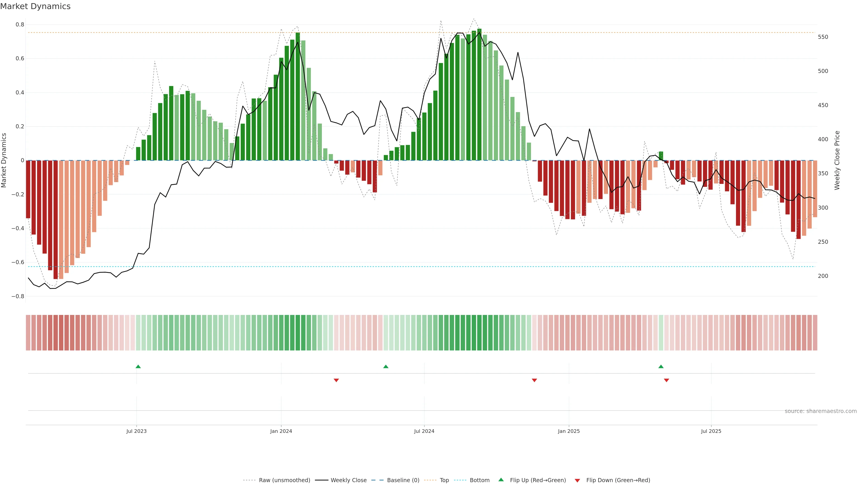Click the lone green heatmap cell in 2025
This screenshot has width=868, height=488.
click(x=661, y=333)
